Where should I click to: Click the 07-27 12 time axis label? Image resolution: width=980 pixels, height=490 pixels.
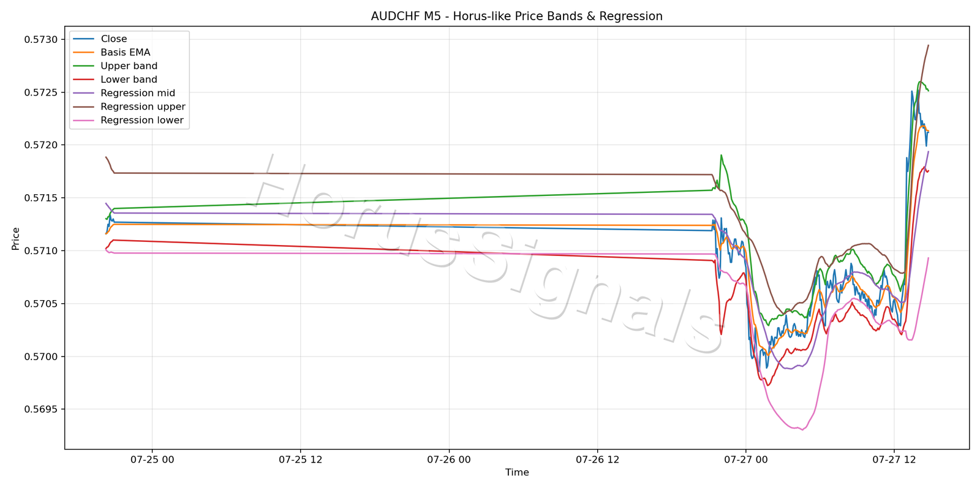point(894,460)
